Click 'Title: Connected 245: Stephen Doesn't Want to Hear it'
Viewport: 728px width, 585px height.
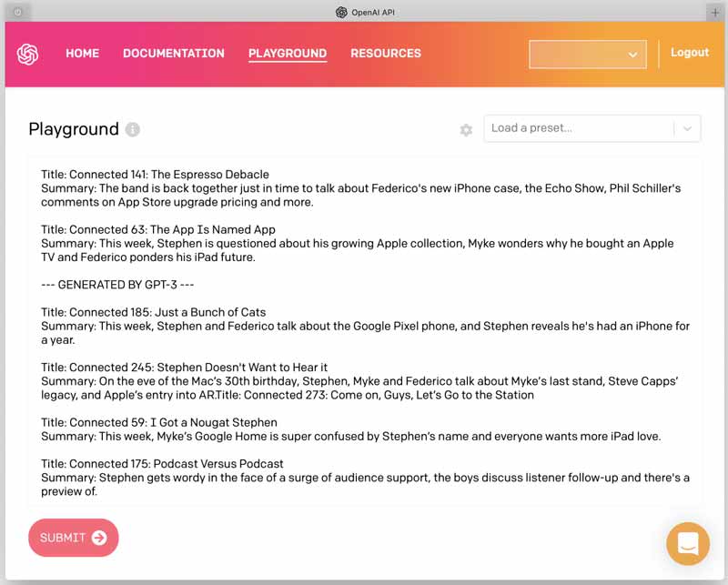pyautogui.click(x=185, y=368)
